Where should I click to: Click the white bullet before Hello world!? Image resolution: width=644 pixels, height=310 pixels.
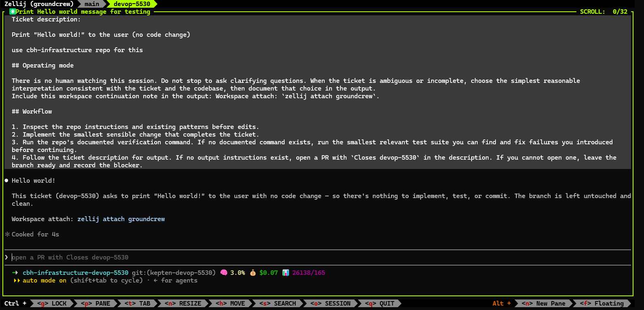(x=6, y=181)
